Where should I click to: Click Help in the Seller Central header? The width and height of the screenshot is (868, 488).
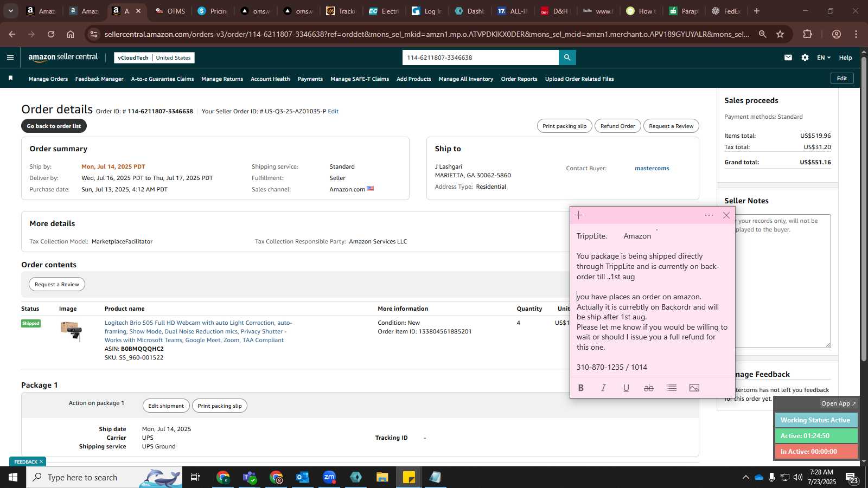coord(845,57)
